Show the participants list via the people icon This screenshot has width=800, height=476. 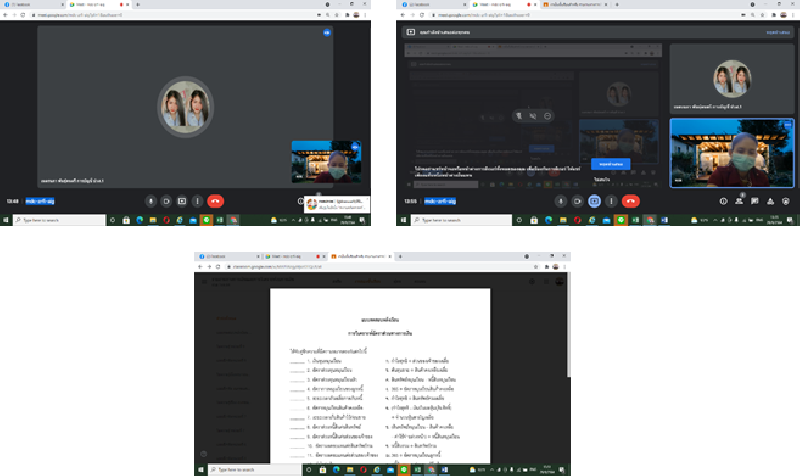[x=738, y=200]
